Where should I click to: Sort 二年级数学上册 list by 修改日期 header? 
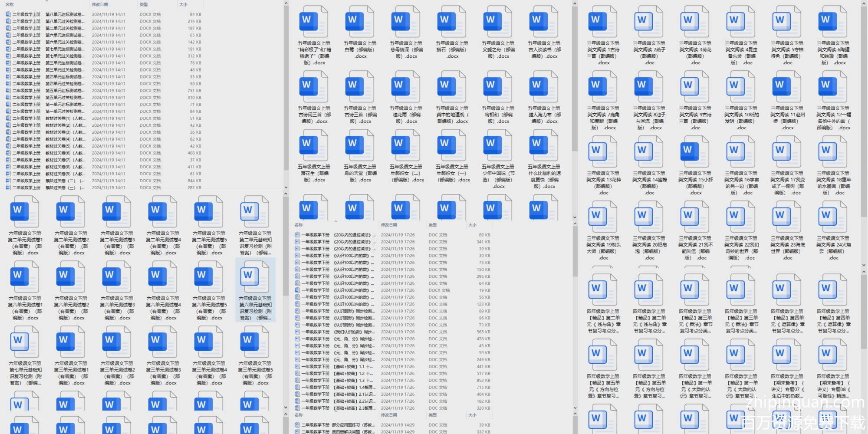(x=100, y=4)
